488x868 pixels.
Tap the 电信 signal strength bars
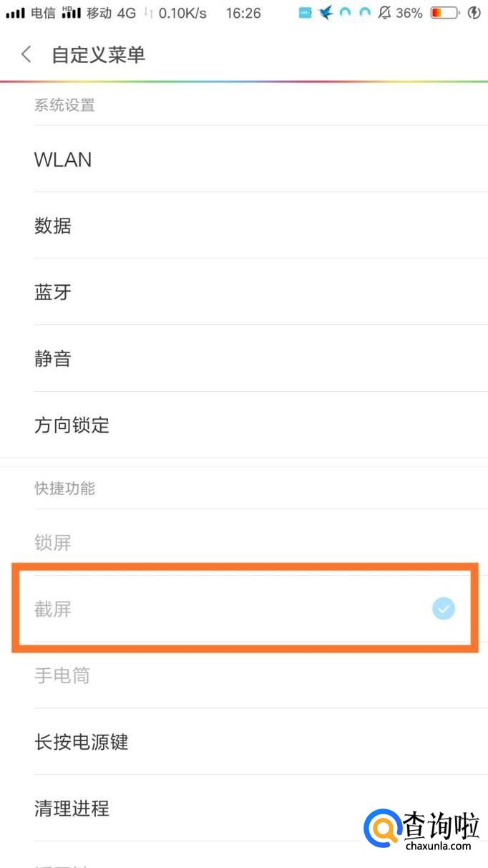pyautogui.click(x=16, y=14)
